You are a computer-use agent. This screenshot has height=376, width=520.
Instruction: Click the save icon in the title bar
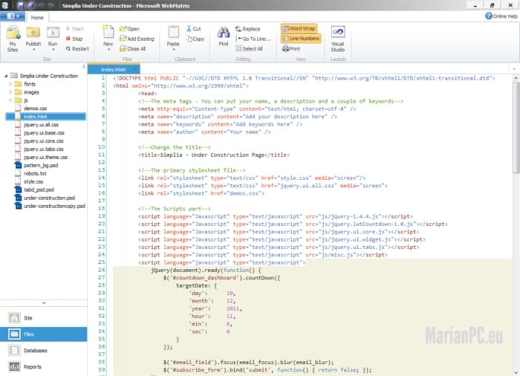21,5
